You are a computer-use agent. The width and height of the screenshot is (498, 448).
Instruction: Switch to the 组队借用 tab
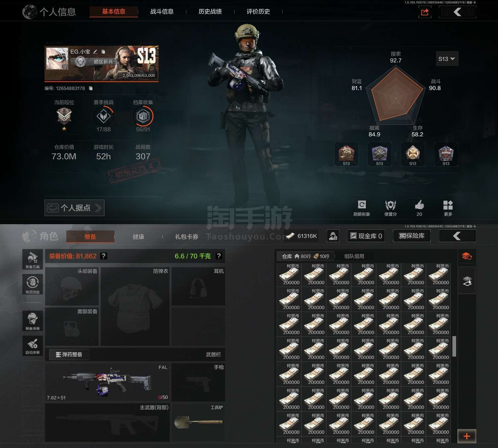click(354, 256)
